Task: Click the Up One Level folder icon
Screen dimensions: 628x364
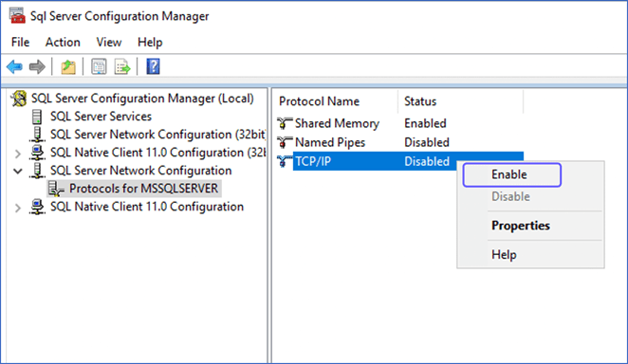Action: 68,66
